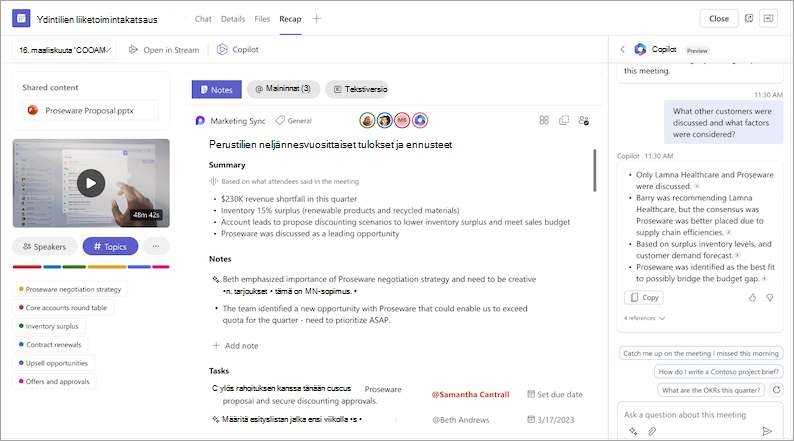
Task: Click the Copilot participant avatar
Action: coord(420,120)
